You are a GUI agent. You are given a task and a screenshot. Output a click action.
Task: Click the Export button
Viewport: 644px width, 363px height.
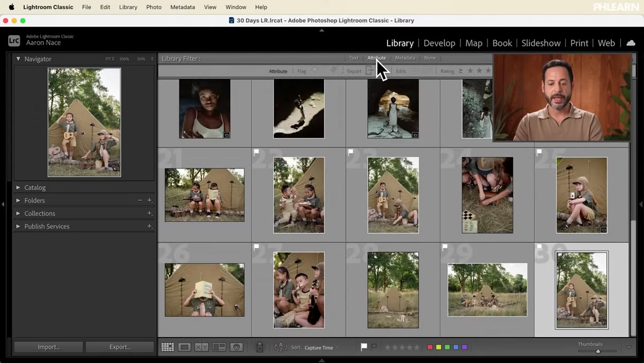[x=120, y=347]
